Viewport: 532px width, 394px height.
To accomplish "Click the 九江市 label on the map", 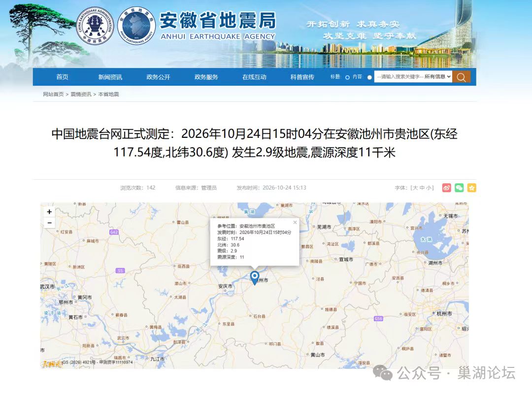I will point(158,359).
